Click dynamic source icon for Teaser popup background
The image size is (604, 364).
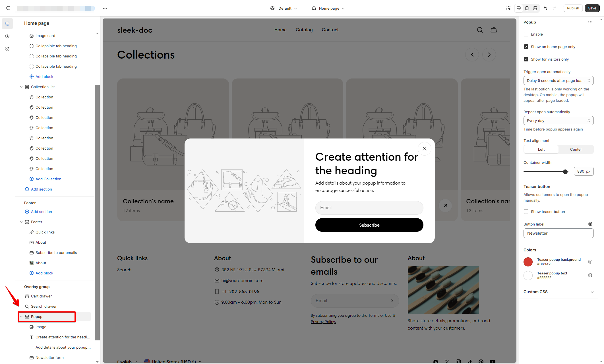pos(590,262)
